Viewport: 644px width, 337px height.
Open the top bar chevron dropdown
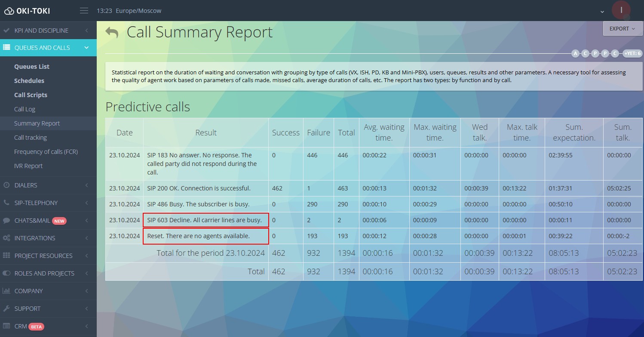(x=602, y=12)
